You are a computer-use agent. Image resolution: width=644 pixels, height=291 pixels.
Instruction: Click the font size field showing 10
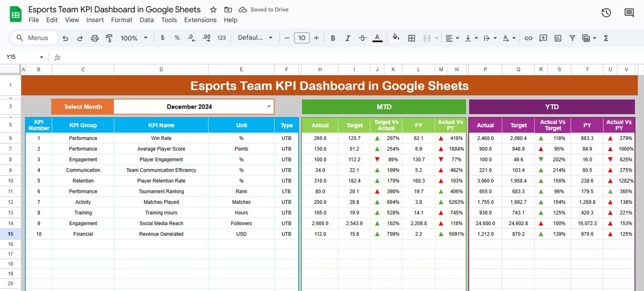click(x=301, y=38)
